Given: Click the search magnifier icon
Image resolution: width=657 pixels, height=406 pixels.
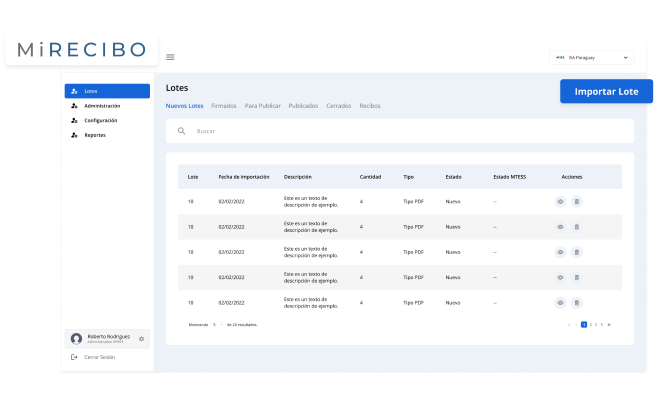Looking at the screenshot, I should 181,131.
